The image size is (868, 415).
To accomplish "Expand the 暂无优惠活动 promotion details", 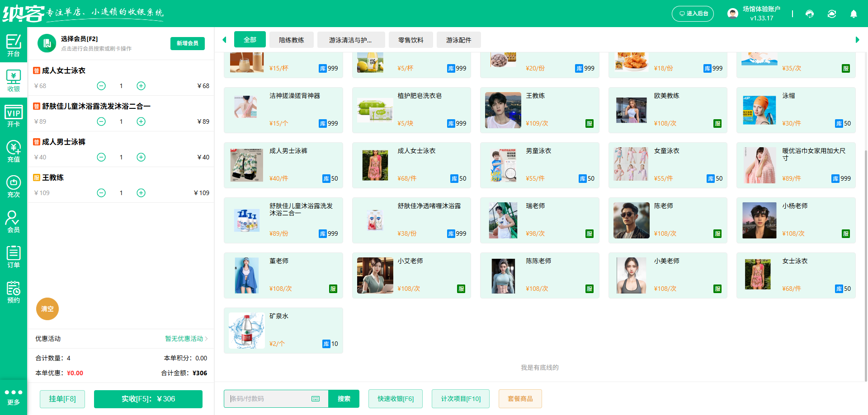I will [x=185, y=339].
